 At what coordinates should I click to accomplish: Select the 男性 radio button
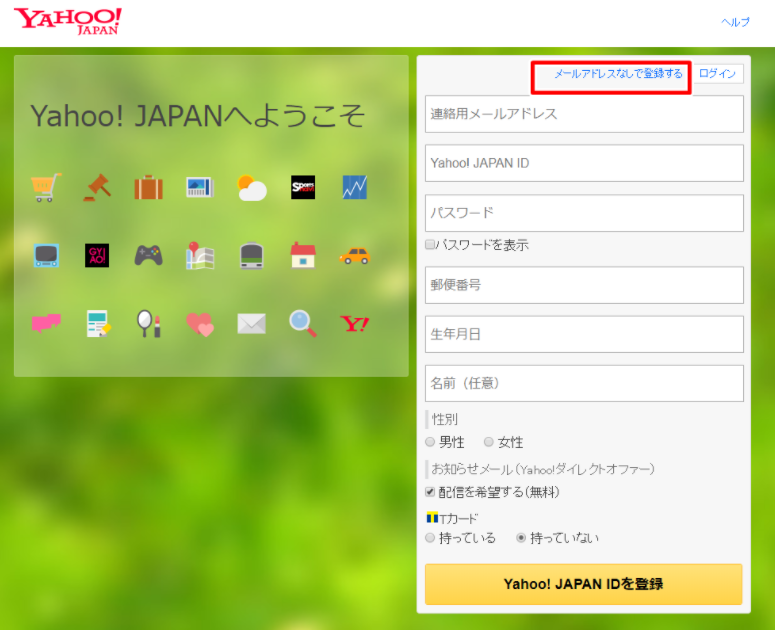pyautogui.click(x=430, y=442)
